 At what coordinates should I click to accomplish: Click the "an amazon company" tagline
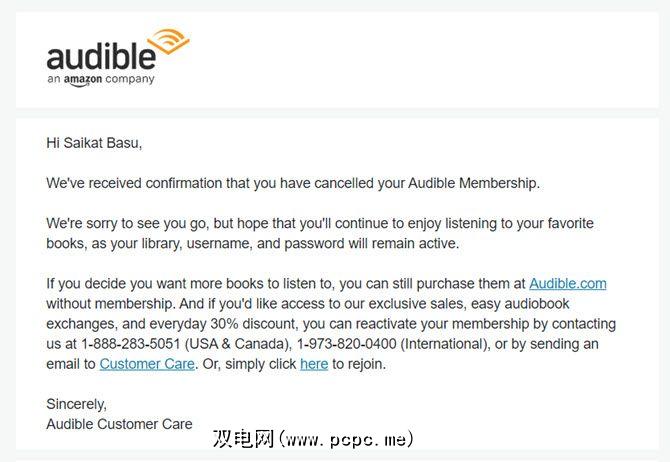[100, 79]
